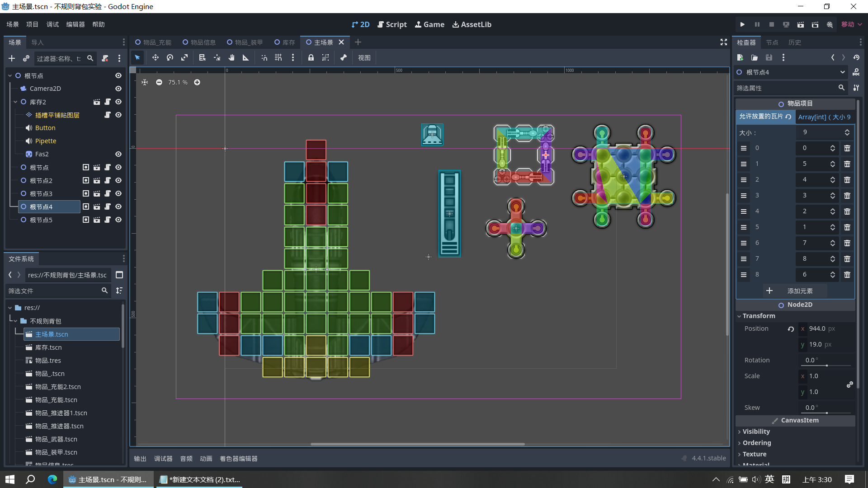Toggle visibility of Camera2D node

[x=118, y=89]
